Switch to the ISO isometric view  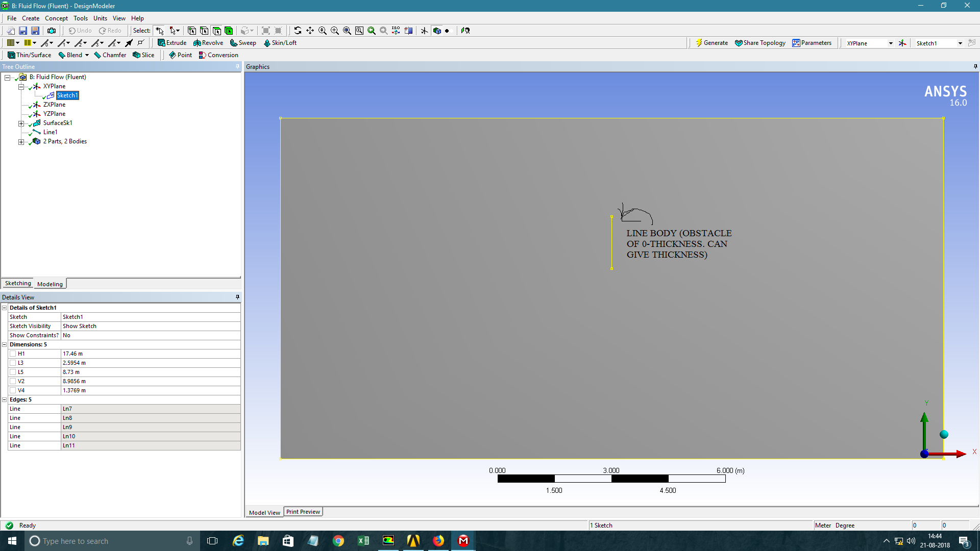396,31
